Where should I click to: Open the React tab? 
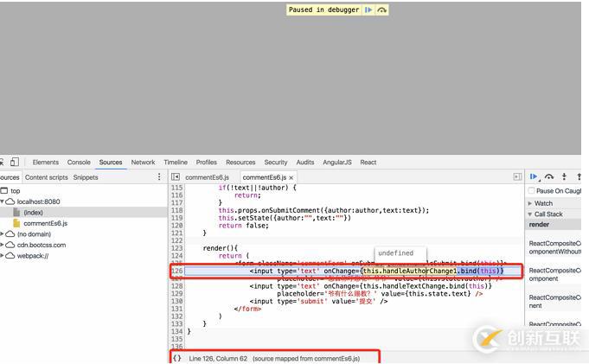(x=368, y=163)
